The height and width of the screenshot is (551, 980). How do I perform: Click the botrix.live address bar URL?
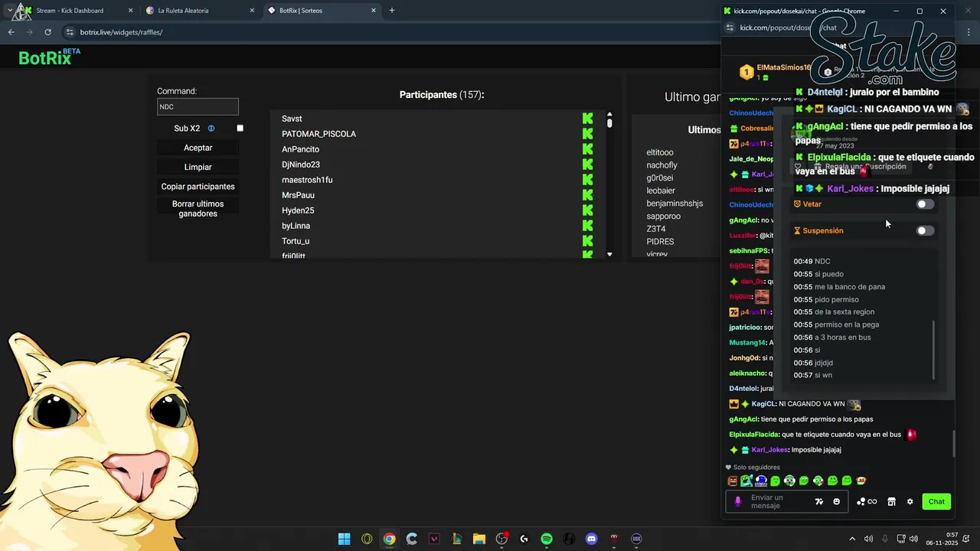121,32
